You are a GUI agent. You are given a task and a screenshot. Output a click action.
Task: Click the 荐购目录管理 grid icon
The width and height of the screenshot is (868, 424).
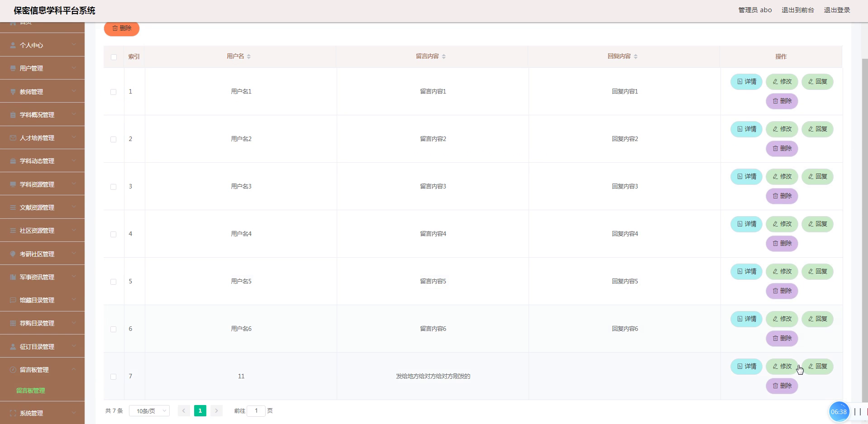(x=13, y=323)
